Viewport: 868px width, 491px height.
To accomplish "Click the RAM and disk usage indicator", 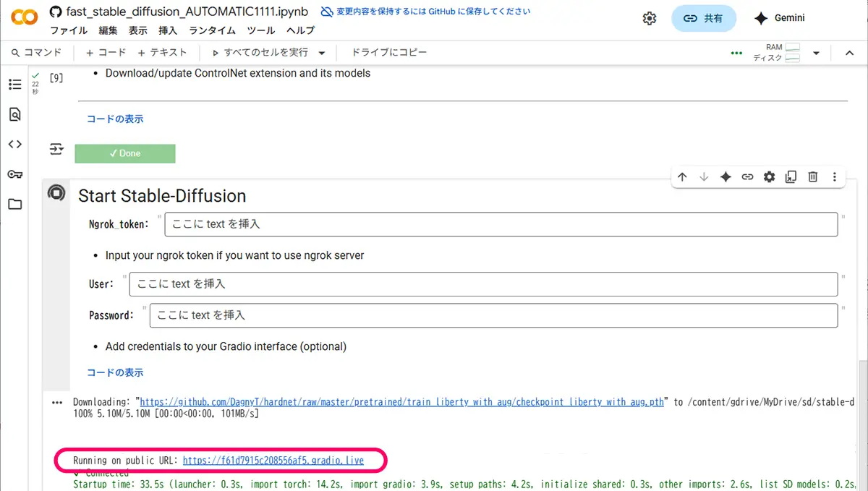I will (776, 53).
